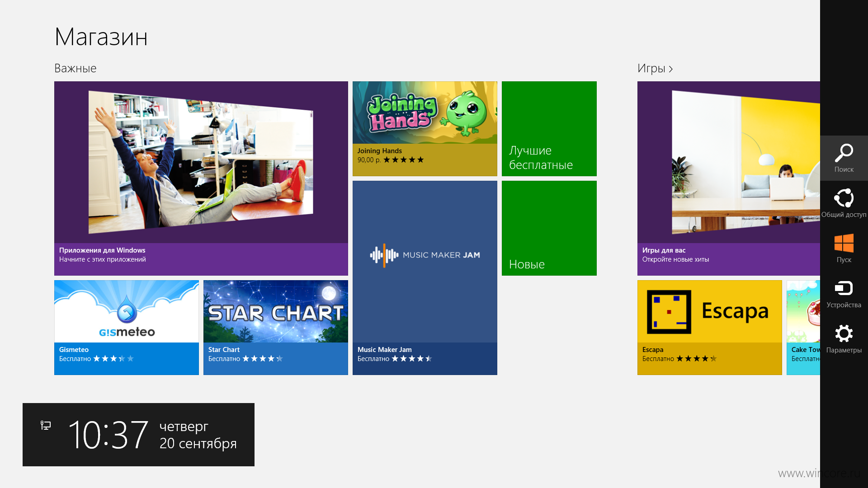
Task: Click the date 'четверг 20 сентября'
Action: pyautogui.click(x=198, y=435)
